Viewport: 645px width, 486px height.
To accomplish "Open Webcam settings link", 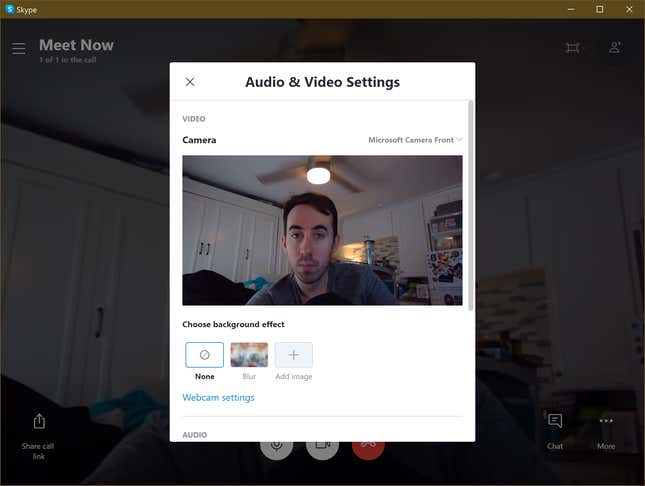I will point(218,398).
